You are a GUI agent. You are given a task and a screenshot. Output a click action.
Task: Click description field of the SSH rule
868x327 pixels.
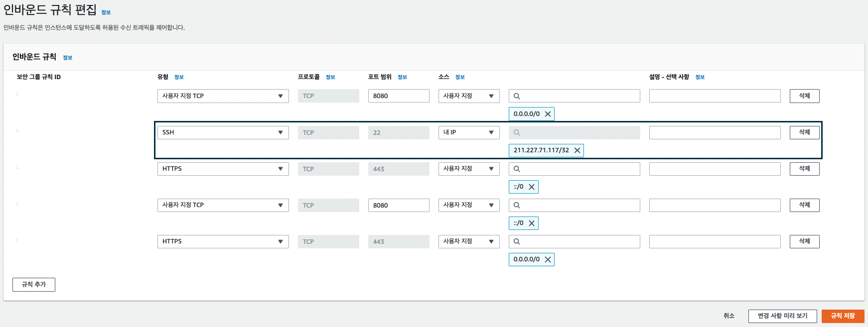pyautogui.click(x=715, y=132)
